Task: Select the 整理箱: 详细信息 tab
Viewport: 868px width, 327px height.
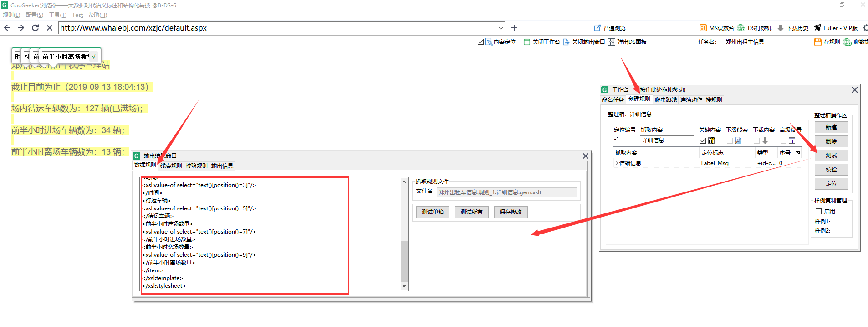Action: tap(630, 114)
